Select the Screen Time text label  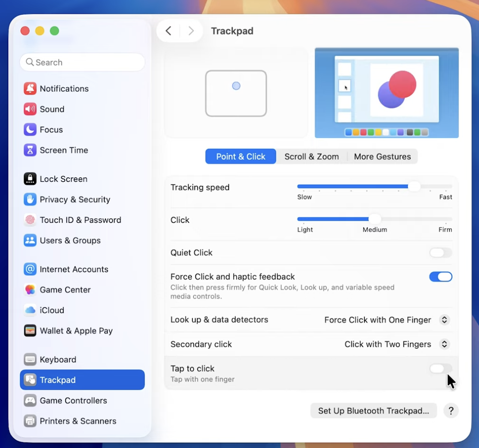[x=64, y=150]
